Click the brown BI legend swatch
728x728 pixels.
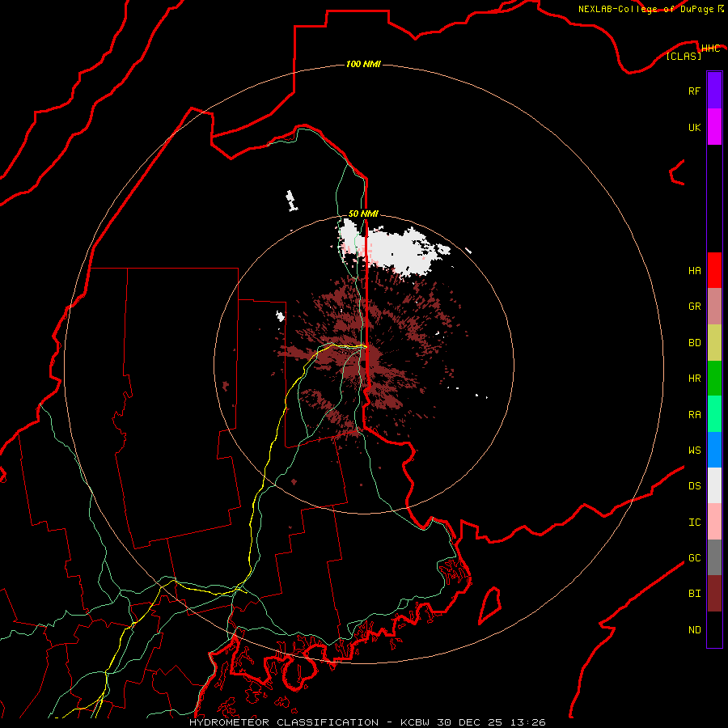714,594
